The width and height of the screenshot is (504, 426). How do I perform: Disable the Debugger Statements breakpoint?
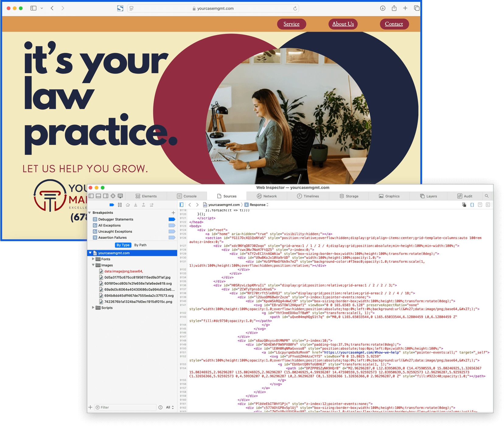click(172, 219)
